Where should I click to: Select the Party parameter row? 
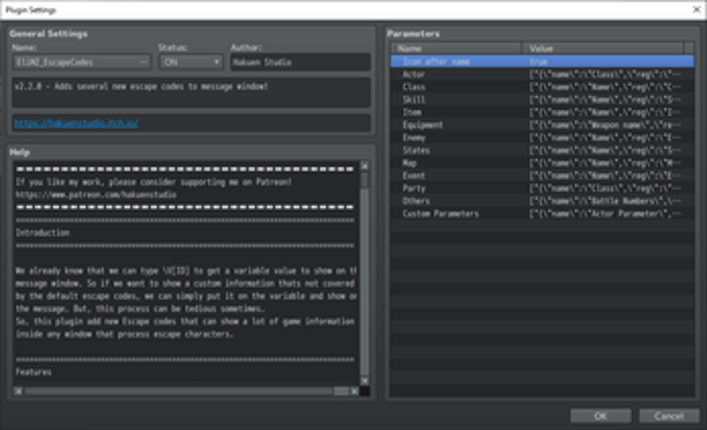(x=542, y=188)
